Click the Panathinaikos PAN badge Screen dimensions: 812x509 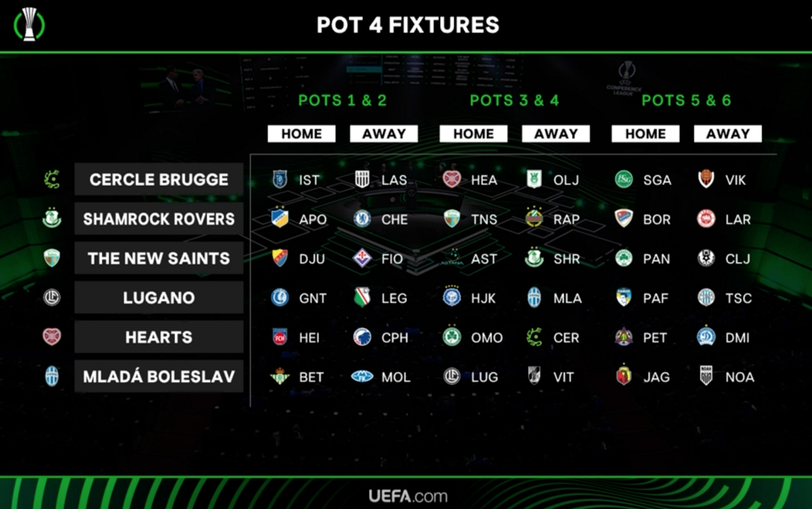click(623, 258)
